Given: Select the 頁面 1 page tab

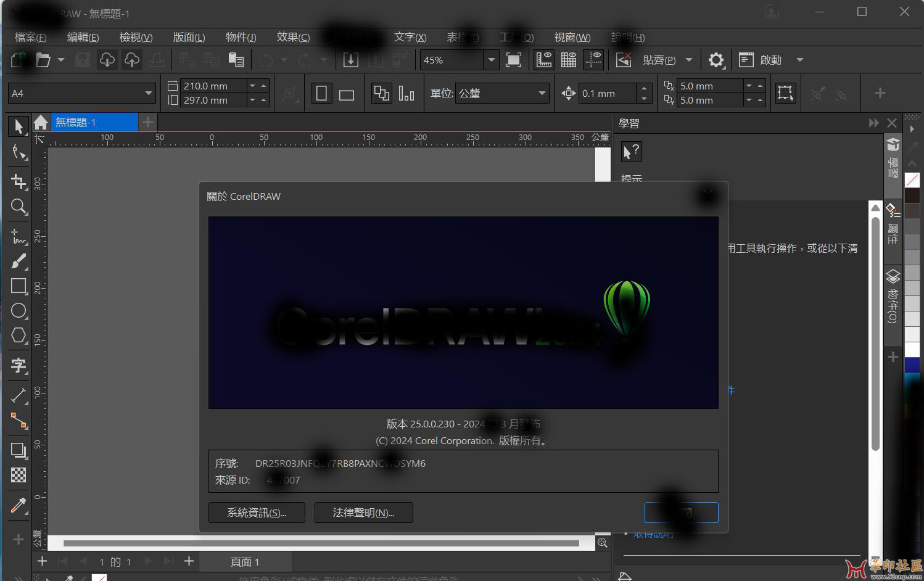Looking at the screenshot, I should pyautogui.click(x=245, y=562).
